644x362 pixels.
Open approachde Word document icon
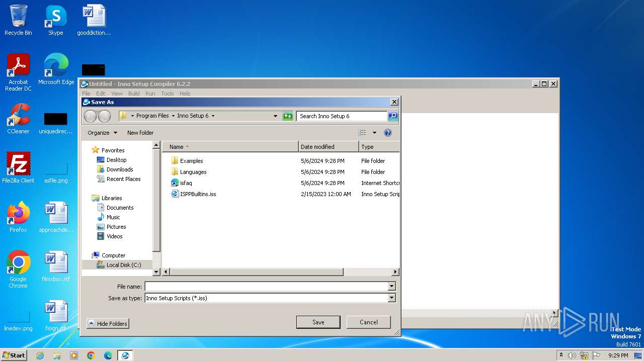(x=56, y=217)
